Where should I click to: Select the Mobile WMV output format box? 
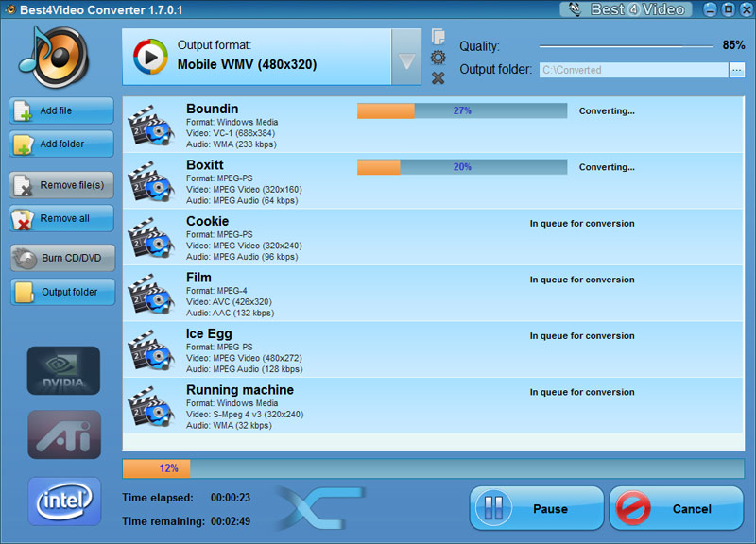257,58
